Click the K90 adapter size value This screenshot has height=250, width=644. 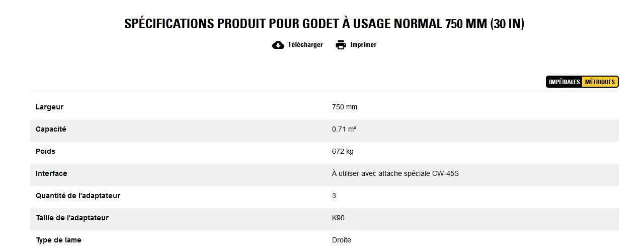[338, 218]
